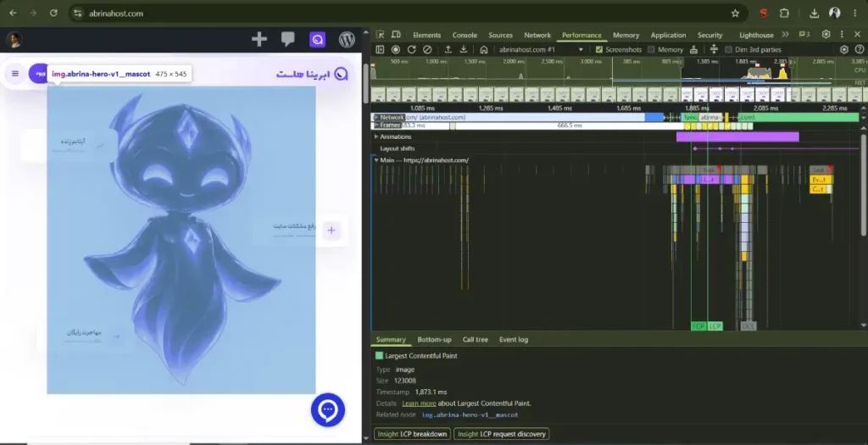Click the FCP marker in the timeline
868x445 pixels.
(698, 326)
